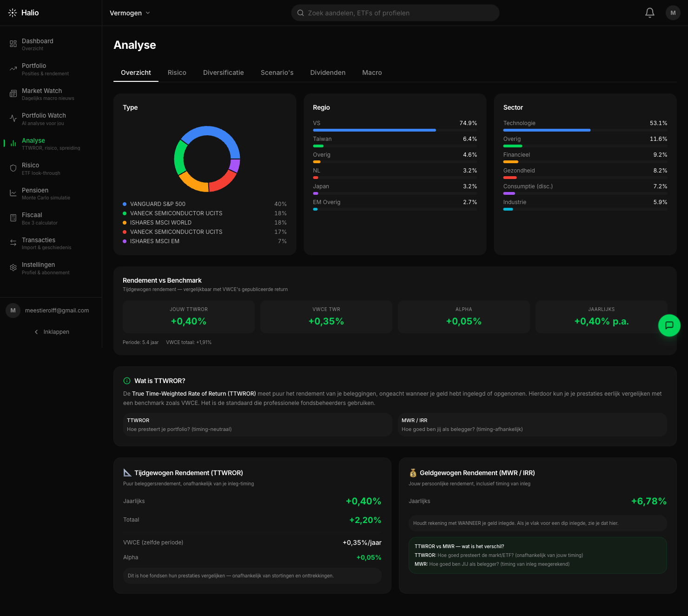Focus the Zoek aandelen search field
Viewport: 688px width, 616px height.
(395, 13)
